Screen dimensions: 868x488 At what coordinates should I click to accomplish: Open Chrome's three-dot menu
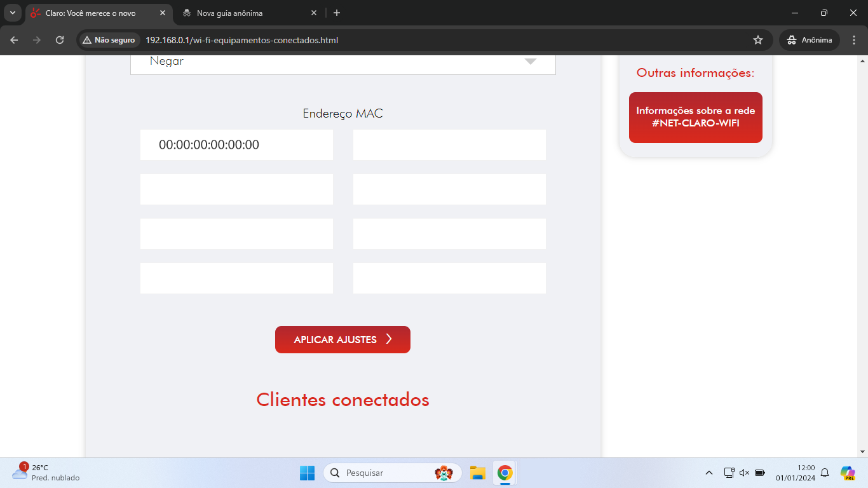(x=853, y=40)
